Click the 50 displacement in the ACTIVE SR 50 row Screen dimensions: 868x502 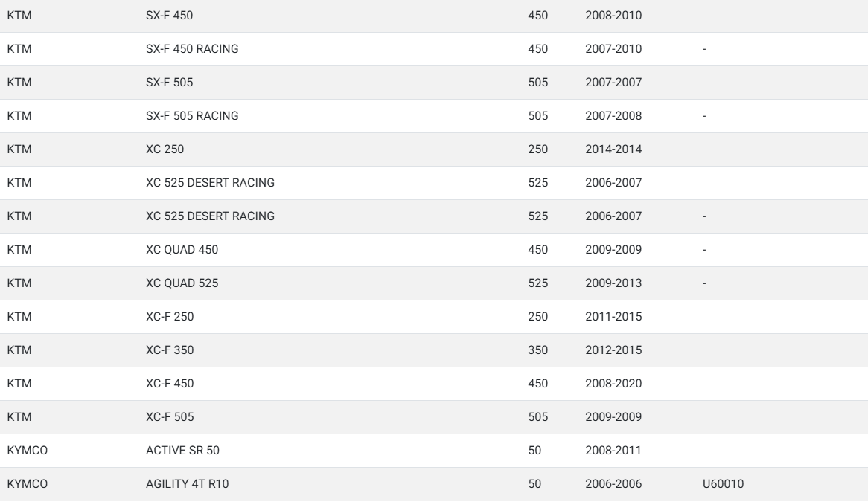(534, 451)
